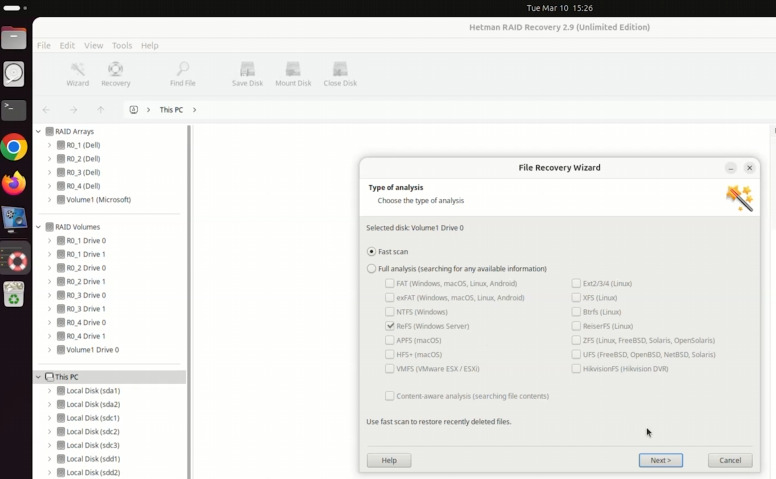Cancel the File Recovery Wizard
776x479 pixels.
[730, 460]
